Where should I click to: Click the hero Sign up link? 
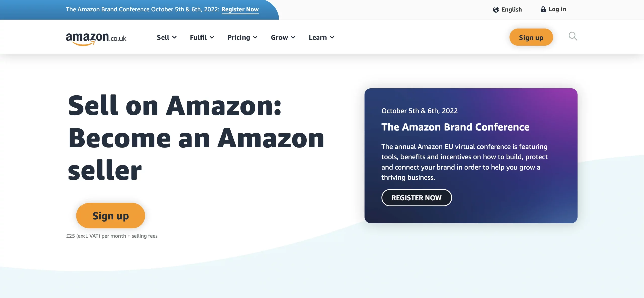tap(110, 215)
